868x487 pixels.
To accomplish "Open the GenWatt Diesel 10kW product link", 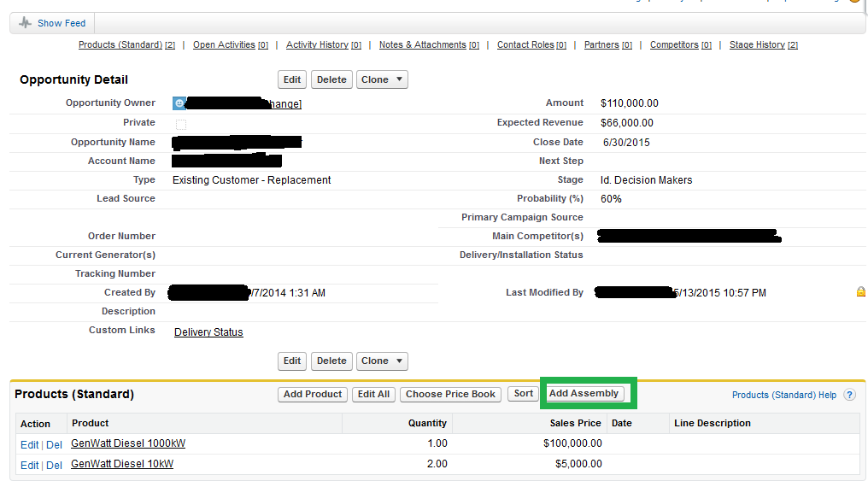I will (122, 464).
